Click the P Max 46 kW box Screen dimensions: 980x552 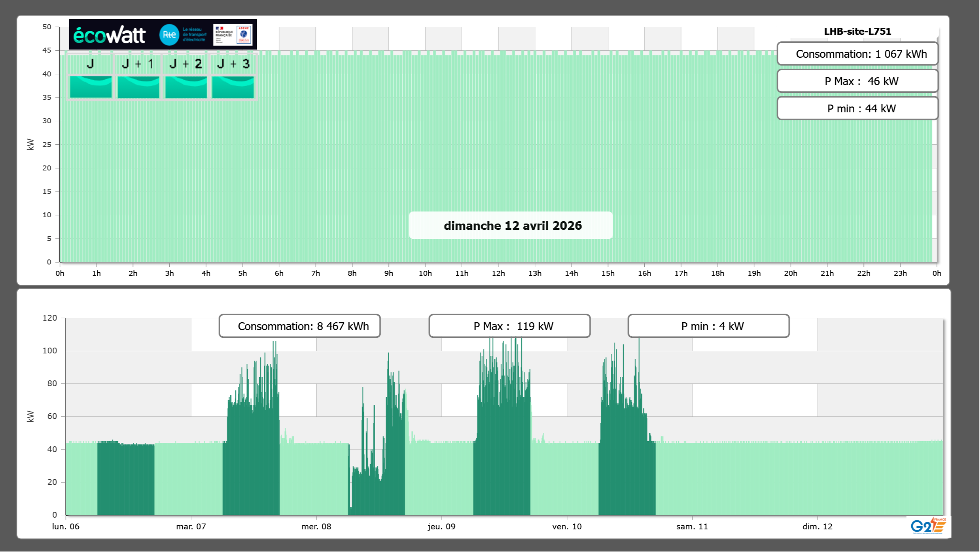(x=857, y=81)
